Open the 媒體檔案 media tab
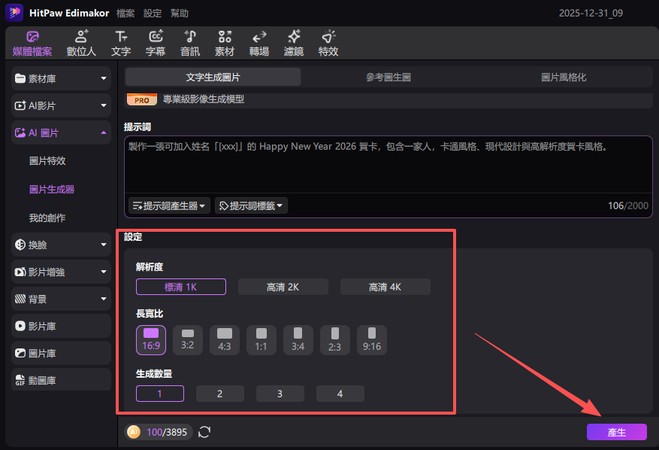Viewport: 659px width, 450px height. click(x=32, y=43)
